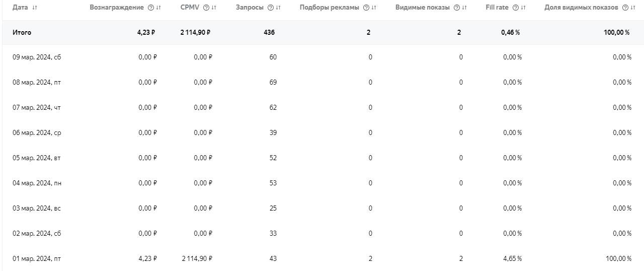Sort by Подборы рекламы sort arrows
This screenshot has width=644, height=271.
pos(374,8)
